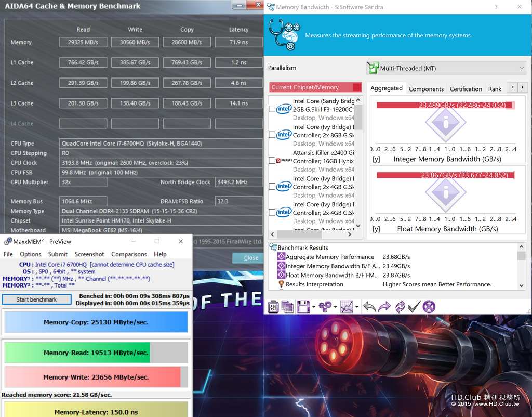This screenshot has width=532, height=417.
Task: Check the fourth reference entry, Ivy Bridge 2x 4GB
Action: [x=272, y=187]
